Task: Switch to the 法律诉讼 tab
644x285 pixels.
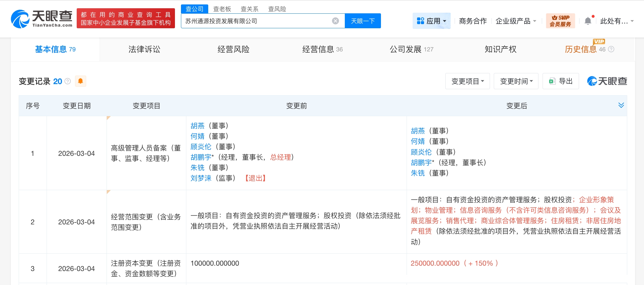Action: [144, 49]
